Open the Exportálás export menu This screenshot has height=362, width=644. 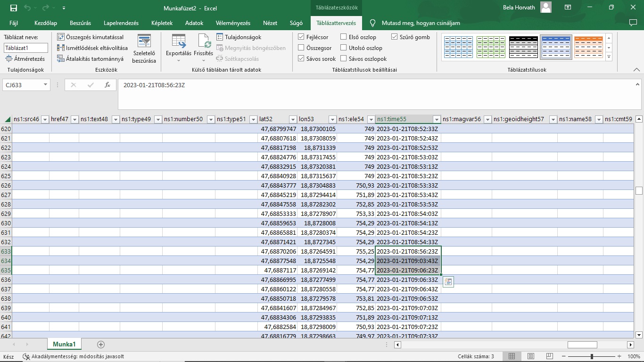click(179, 49)
